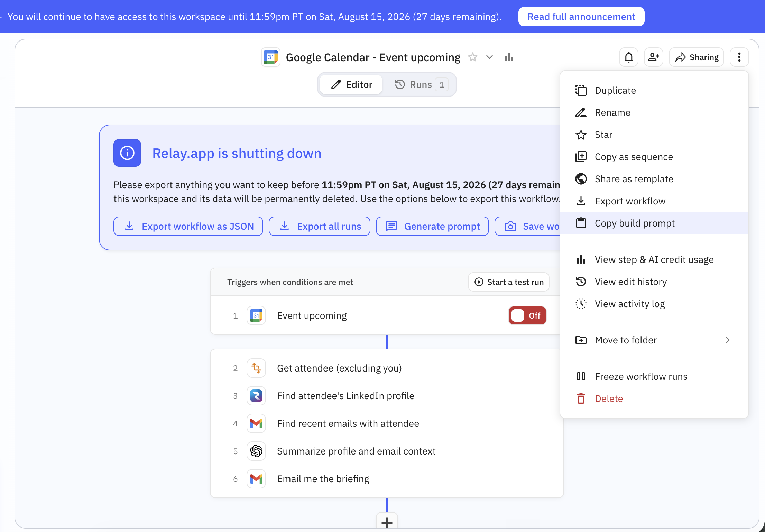Expand the Move to folder submenu
The image size is (765, 532).
tap(654, 340)
